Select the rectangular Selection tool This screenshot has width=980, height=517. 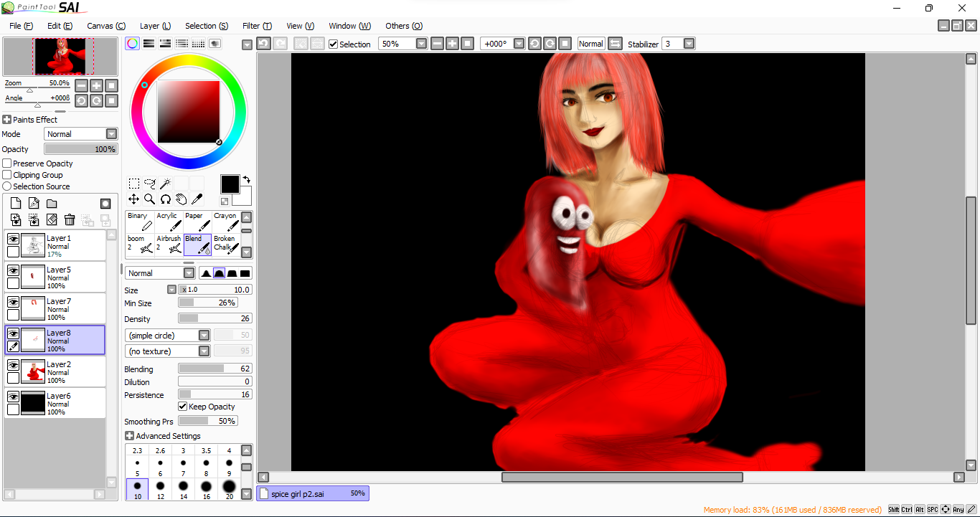[134, 184]
